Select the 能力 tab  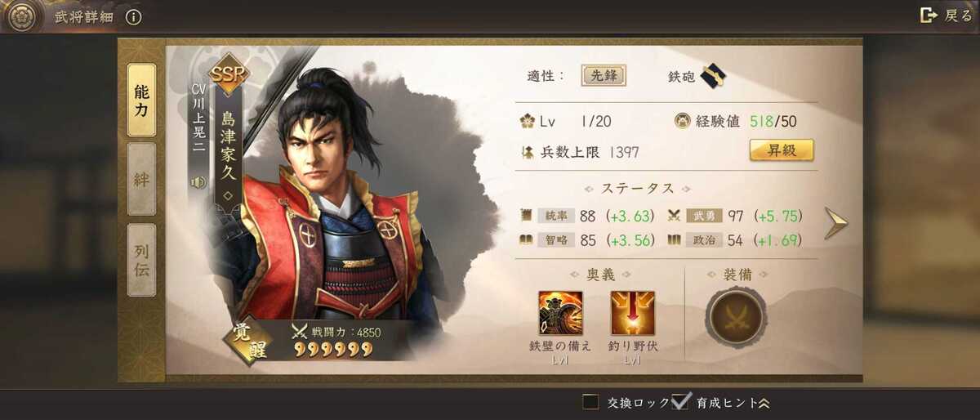click(x=141, y=100)
